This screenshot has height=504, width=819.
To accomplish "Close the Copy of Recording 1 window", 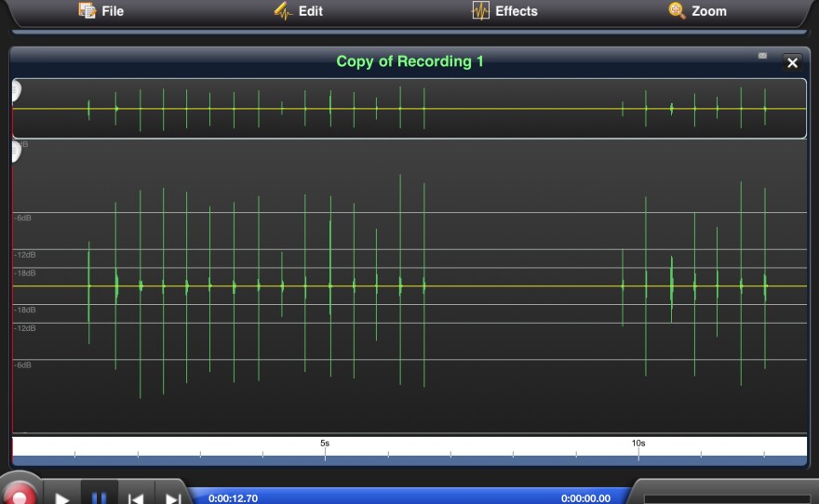I will click(x=792, y=62).
